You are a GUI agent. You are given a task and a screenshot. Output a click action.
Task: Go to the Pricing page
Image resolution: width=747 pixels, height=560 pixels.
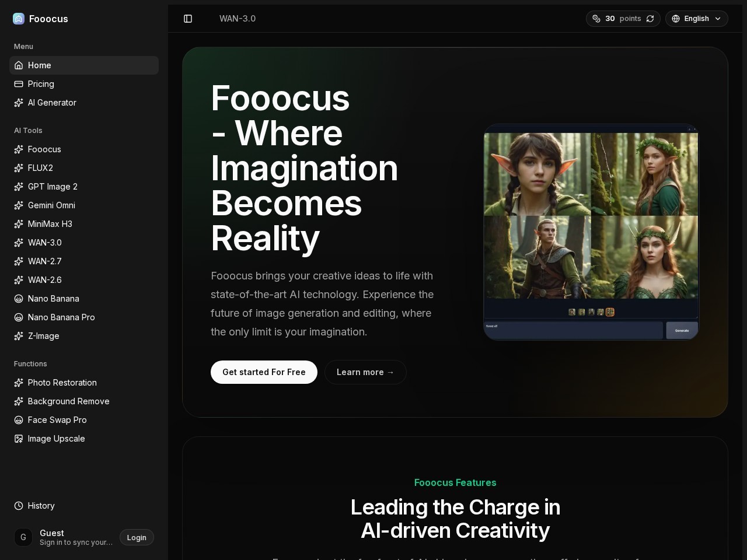(84, 84)
